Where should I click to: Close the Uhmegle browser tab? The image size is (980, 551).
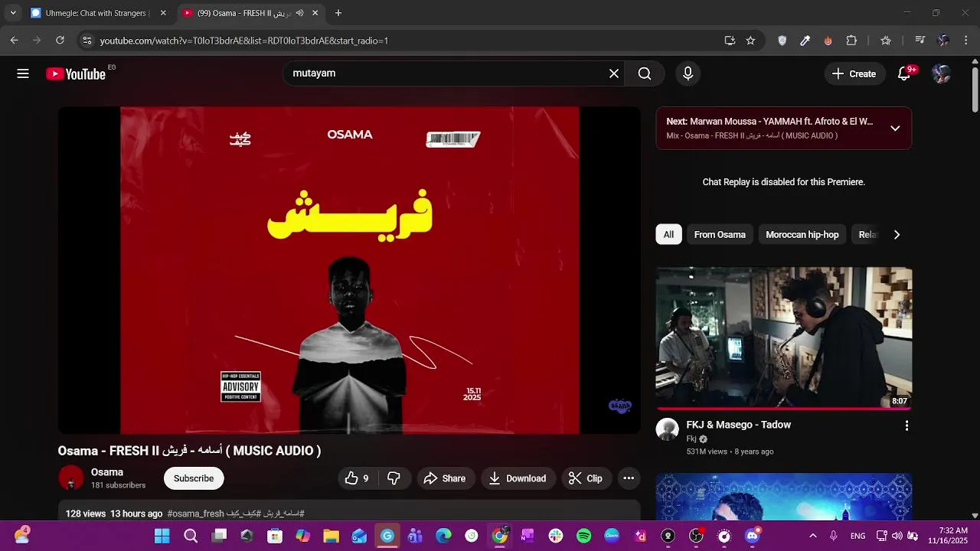click(x=163, y=13)
